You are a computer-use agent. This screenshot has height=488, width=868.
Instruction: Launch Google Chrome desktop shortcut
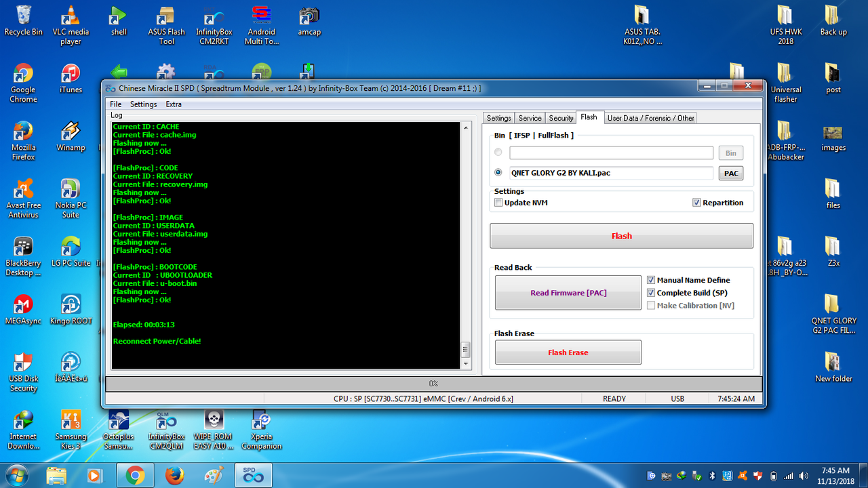23,83
